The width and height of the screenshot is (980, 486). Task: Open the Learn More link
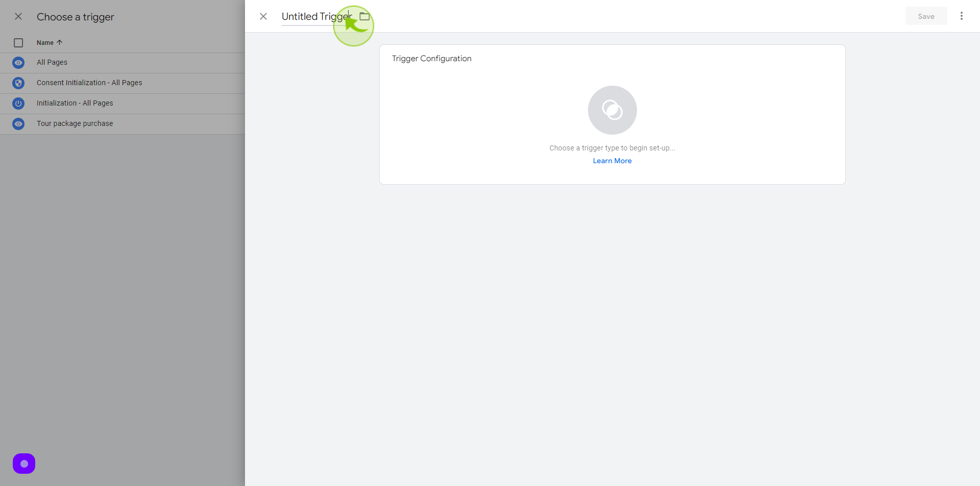pyautogui.click(x=612, y=161)
